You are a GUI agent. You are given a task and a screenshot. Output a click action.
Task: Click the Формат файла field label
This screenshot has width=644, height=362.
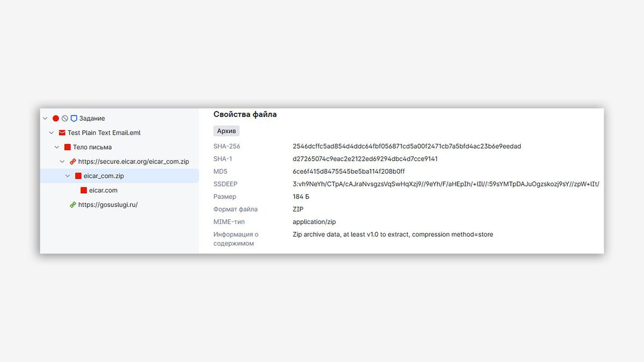pyautogui.click(x=236, y=209)
